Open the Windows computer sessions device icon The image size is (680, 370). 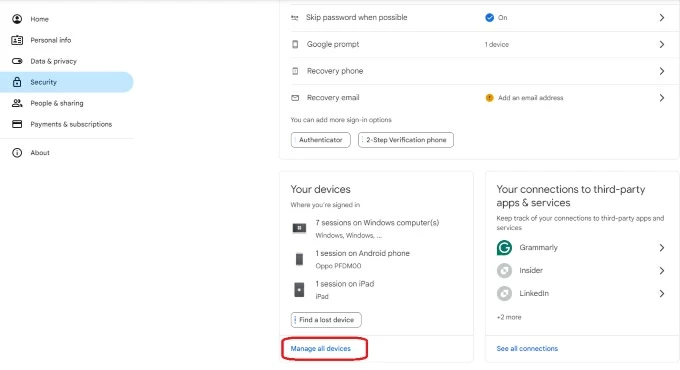(x=299, y=228)
